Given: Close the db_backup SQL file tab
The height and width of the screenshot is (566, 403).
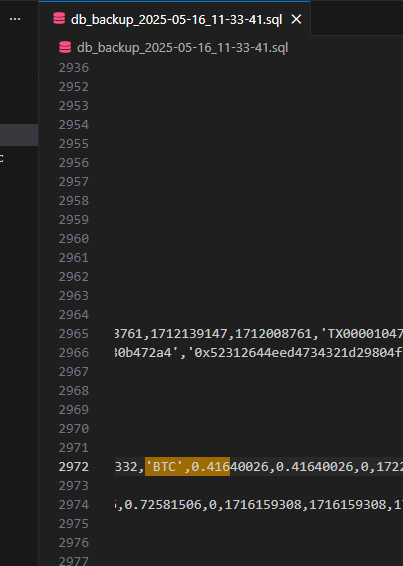Looking at the screenshot, I should 296,19.
